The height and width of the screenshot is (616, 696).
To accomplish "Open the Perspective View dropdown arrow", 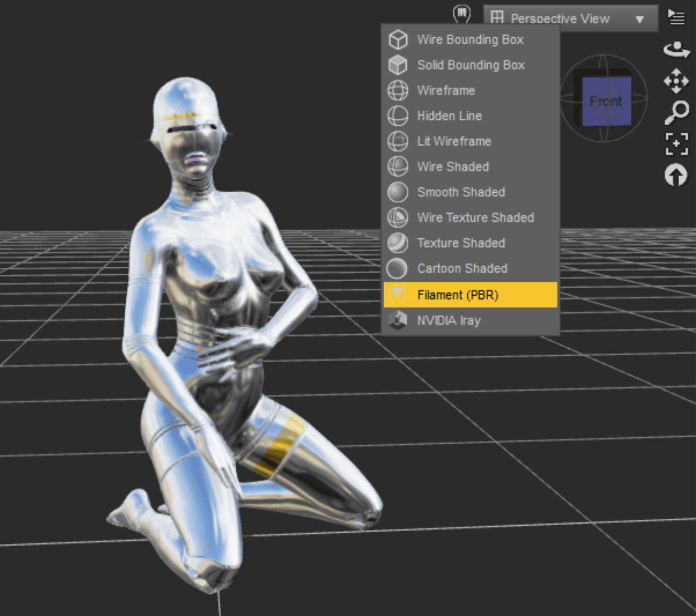I will pos(641,19).
